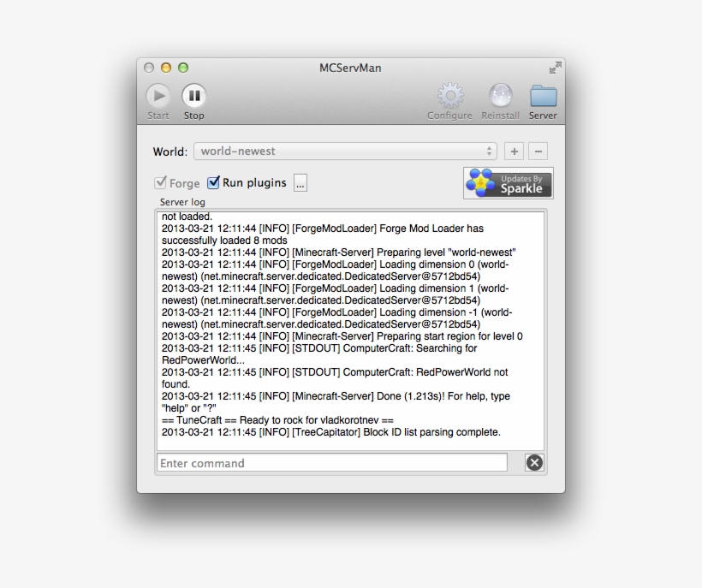The height and width of the screenshot is (588, 702).
Task: Add a new world with the plus button
Action: [x=514, y=150]
